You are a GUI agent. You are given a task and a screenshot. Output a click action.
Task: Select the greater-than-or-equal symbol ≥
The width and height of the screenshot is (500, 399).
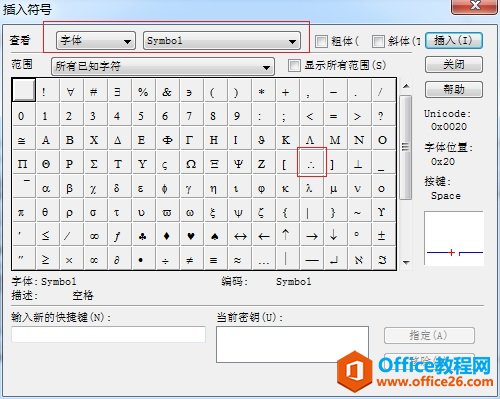(x=46, y=259)
